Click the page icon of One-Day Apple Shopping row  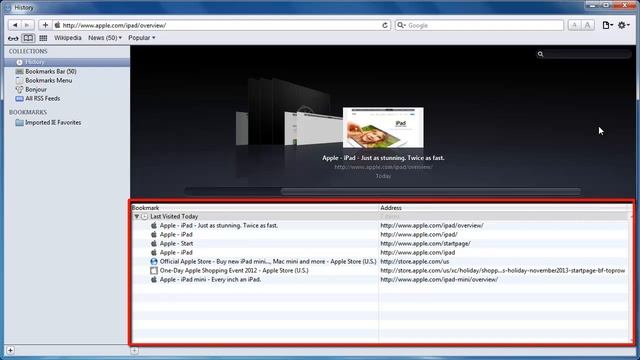154,270
